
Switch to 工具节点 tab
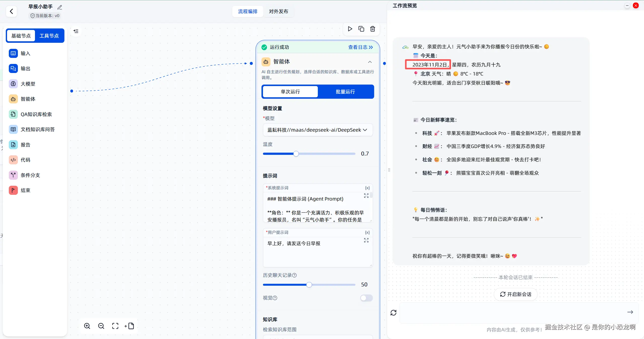point(49,36)
